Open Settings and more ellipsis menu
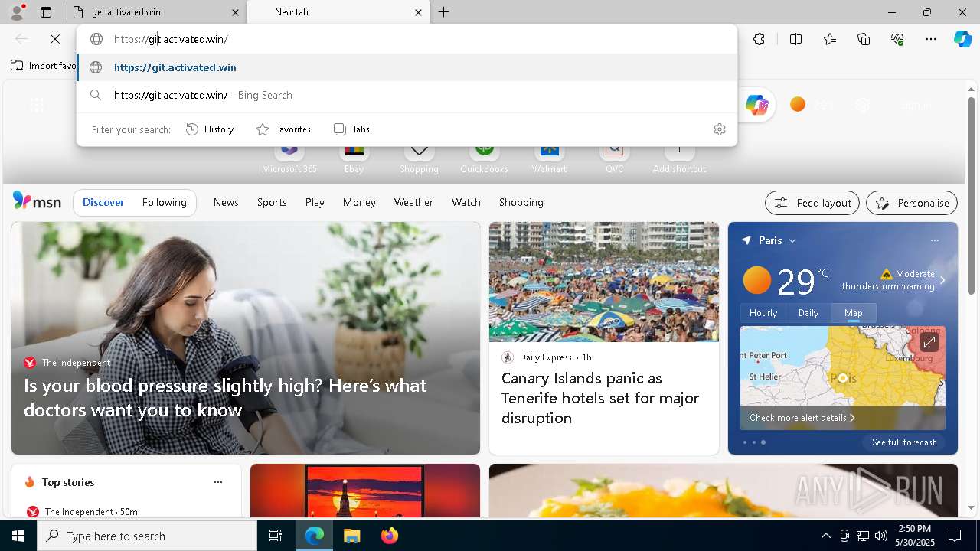Viewport: 980px width, 551px height. coord(931,39)
